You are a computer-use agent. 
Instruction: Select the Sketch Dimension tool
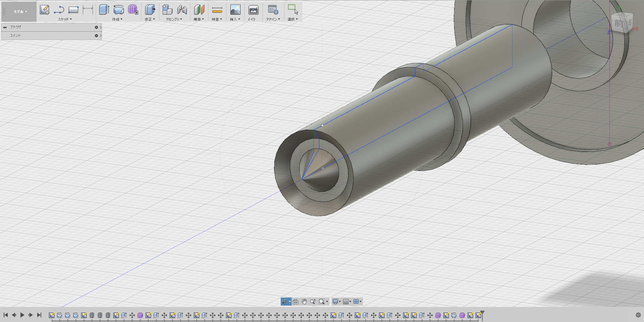(x=88, y=10)
